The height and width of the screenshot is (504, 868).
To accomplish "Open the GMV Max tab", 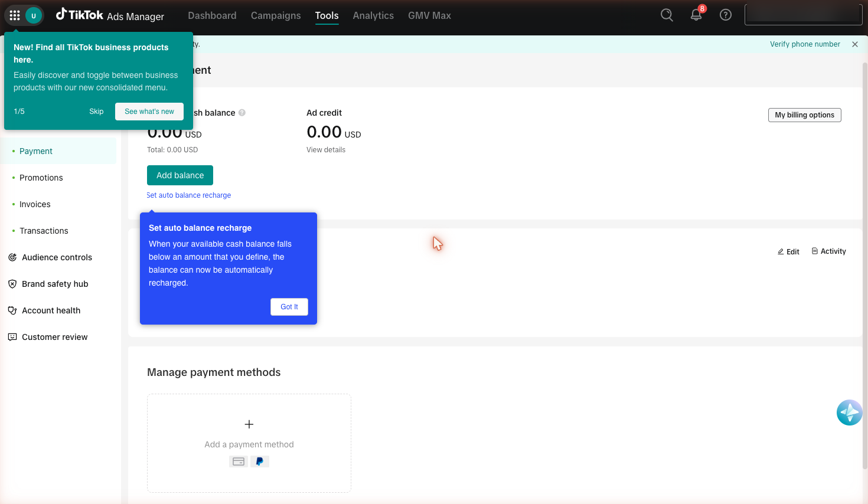I will 429,15.
